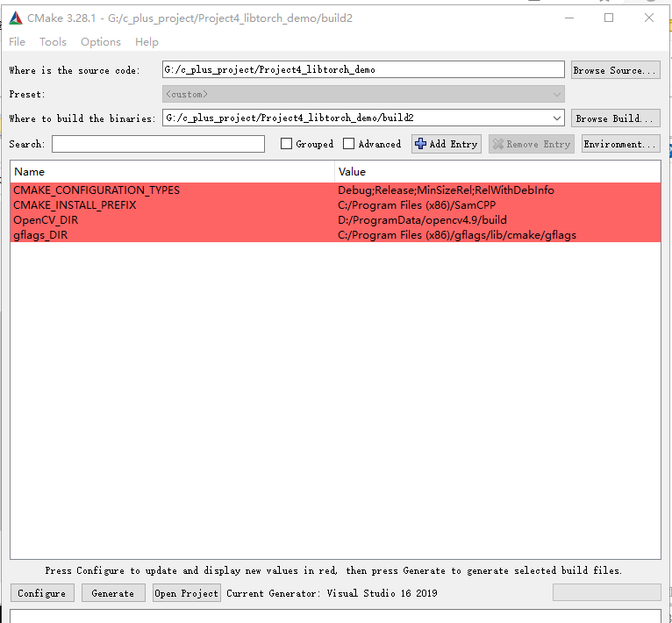Minimize the CMake window
The height and width of the screenshot is (623, 672).
[x=569, y=18]
